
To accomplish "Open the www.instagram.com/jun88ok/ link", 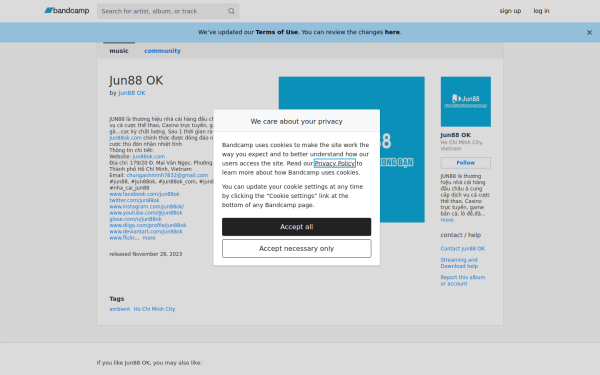I will click(x=147, y=206).
